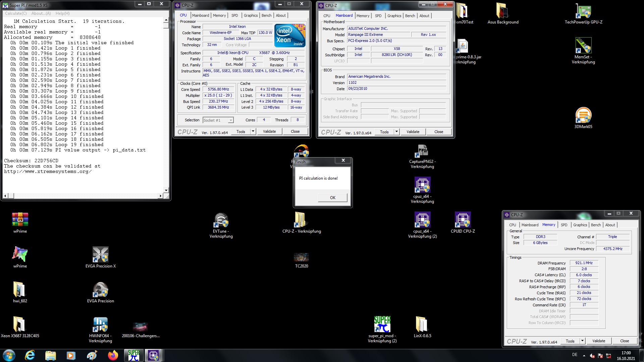Switch to Super PI taskbar button

click(x=134, y=355)
